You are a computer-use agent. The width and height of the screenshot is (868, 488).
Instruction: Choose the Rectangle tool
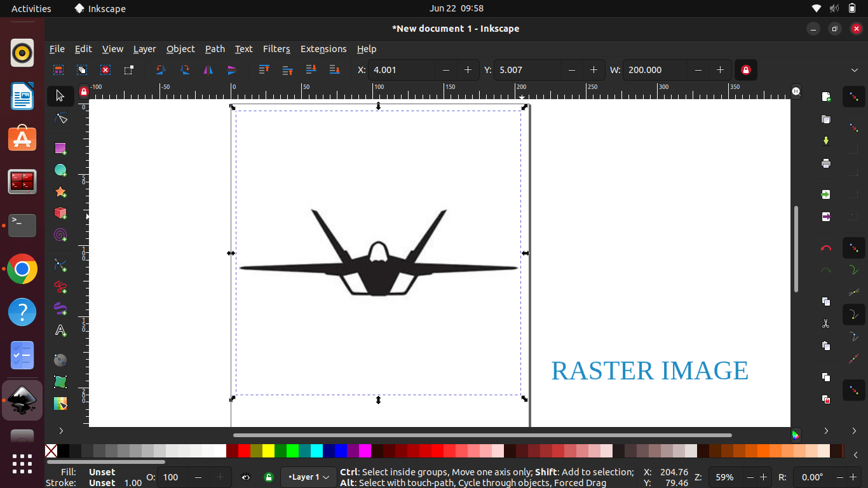(60, 148)
